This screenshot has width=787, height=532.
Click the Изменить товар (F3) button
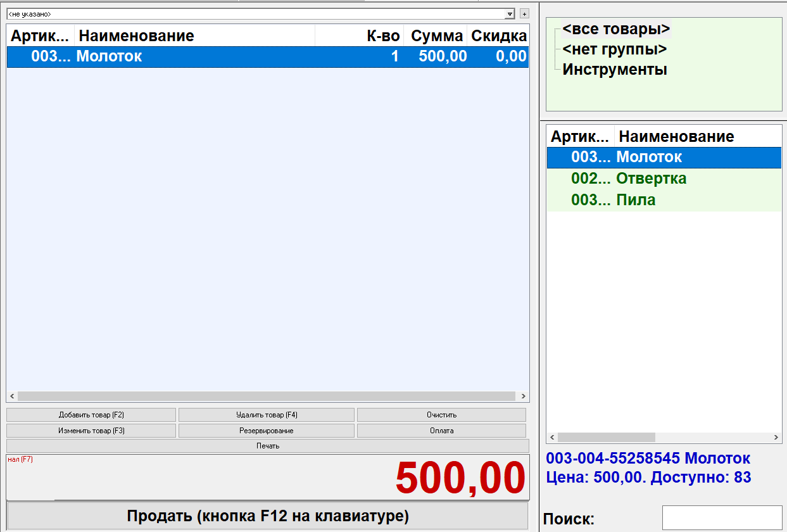tap(91, 431)
